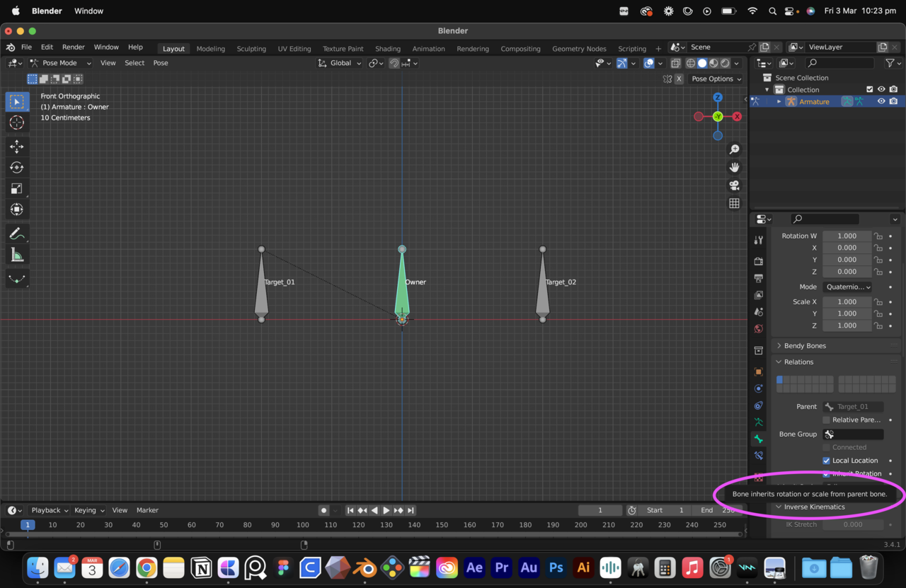Select the Measure tool
This screenshot has width=906, height=588.
[16, 255]
